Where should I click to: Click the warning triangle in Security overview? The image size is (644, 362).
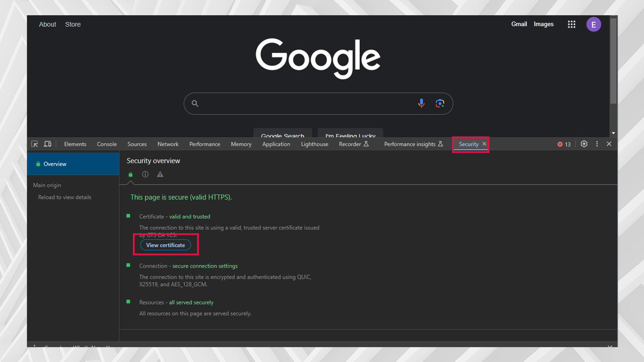pyautogui.click(x=160, y=174)
